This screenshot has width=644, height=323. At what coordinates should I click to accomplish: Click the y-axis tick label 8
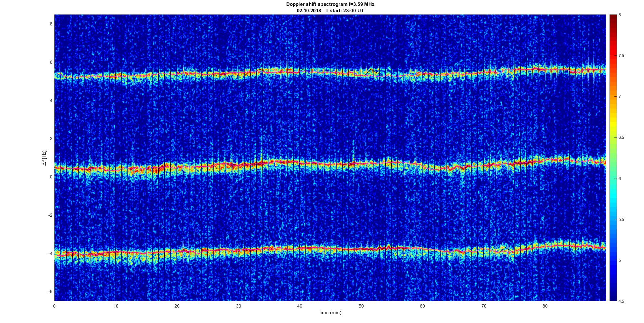tap(51, 24)
